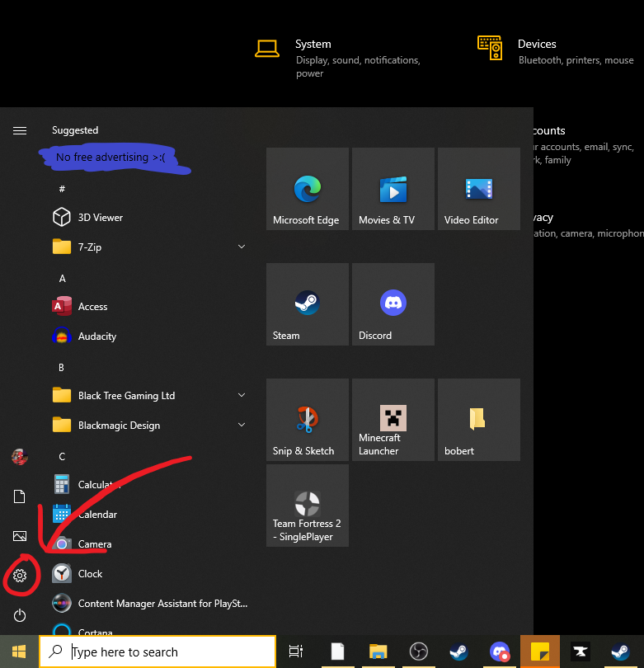
Task: Click in the taskbar search box
Action: pyautogui.click(x=157, y=652)
